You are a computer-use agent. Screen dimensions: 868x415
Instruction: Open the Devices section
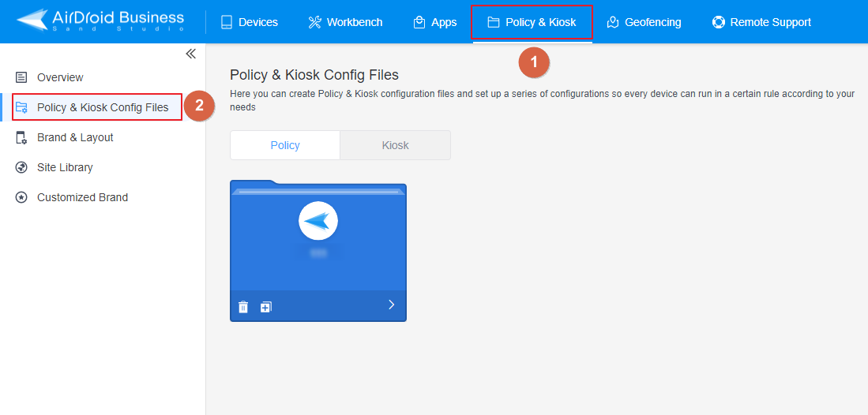[x=249, y=22]
